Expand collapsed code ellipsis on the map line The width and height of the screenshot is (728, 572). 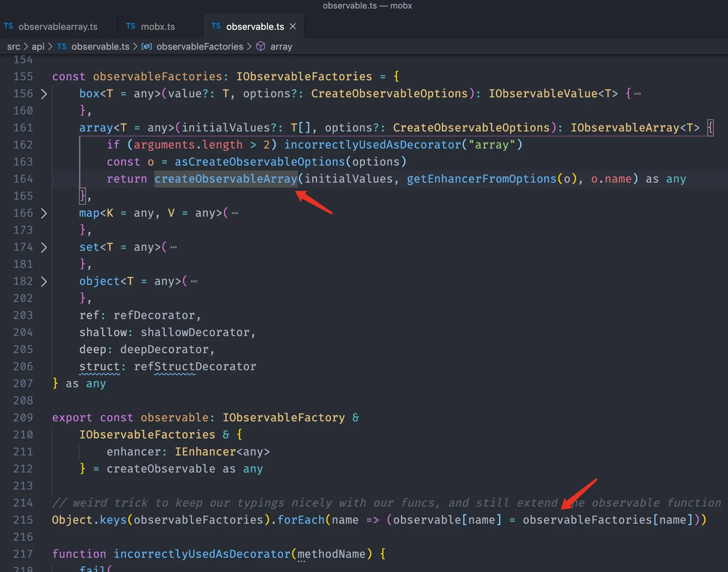(235, 213)
